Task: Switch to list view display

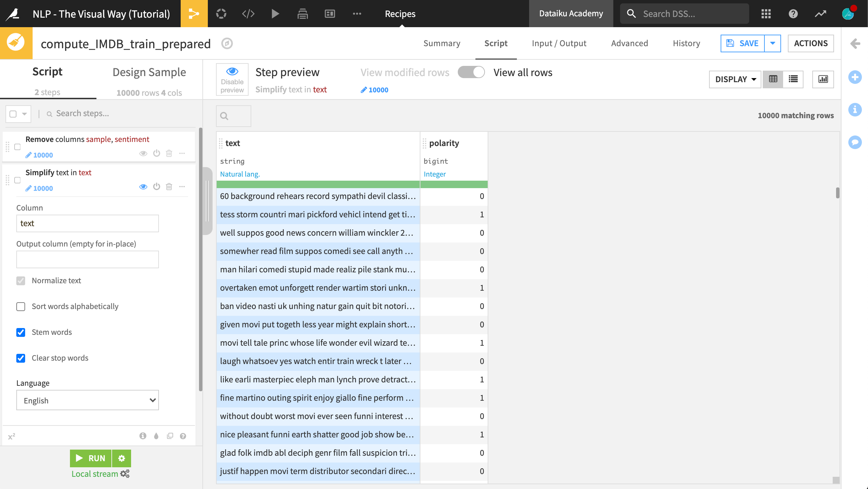Action: (793, 79)
